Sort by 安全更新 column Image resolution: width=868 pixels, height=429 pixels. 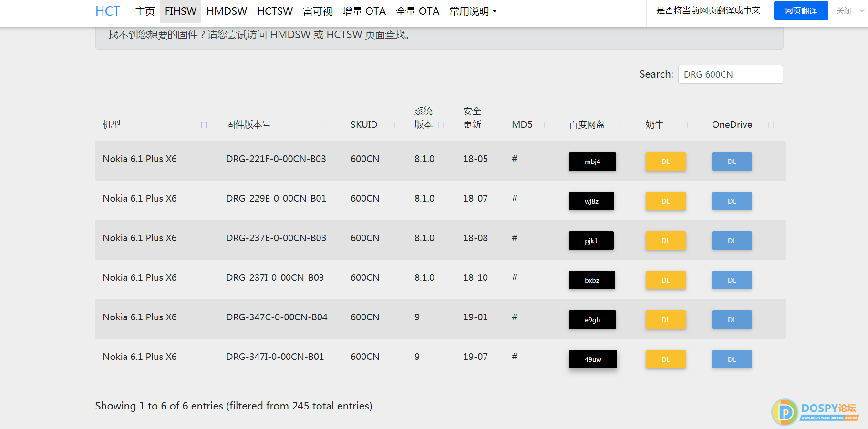pyautogui.click(x=472, y=118)
